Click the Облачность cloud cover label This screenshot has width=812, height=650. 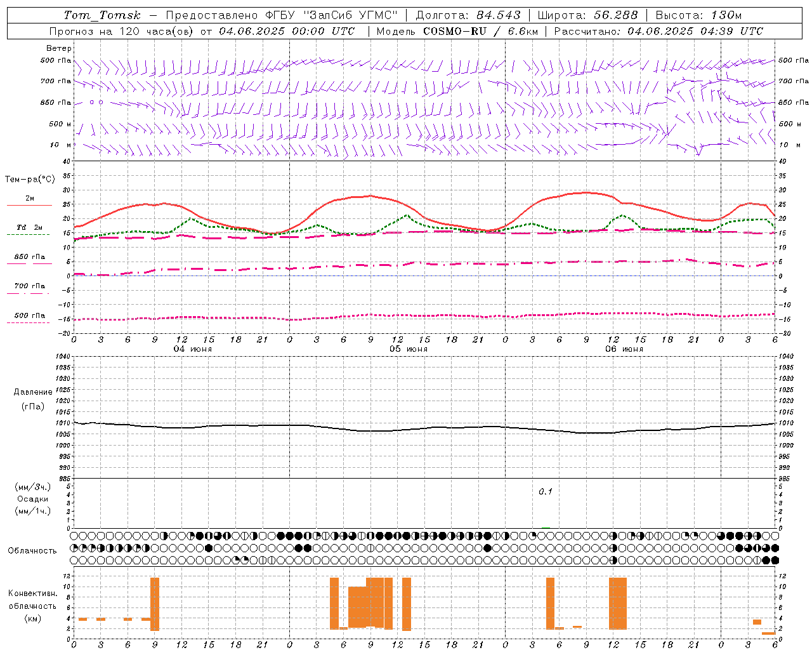(x=32, y=551)
